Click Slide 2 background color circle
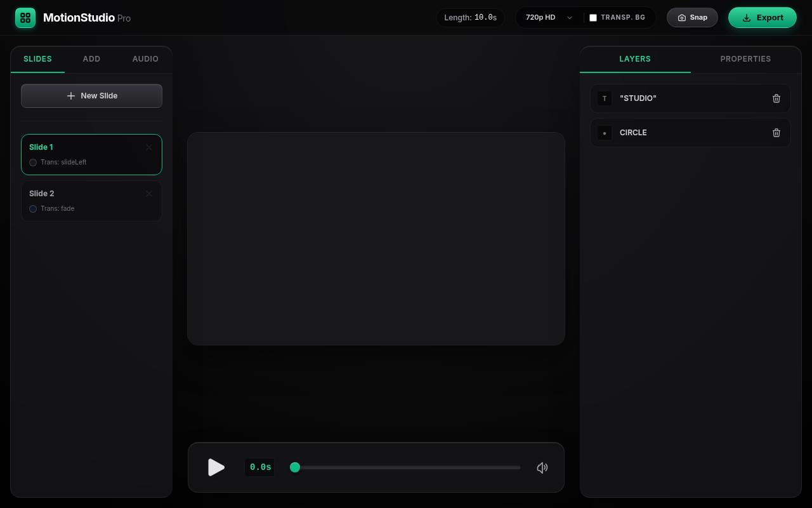Screen dimensions: 812x508 coord(33,209)
